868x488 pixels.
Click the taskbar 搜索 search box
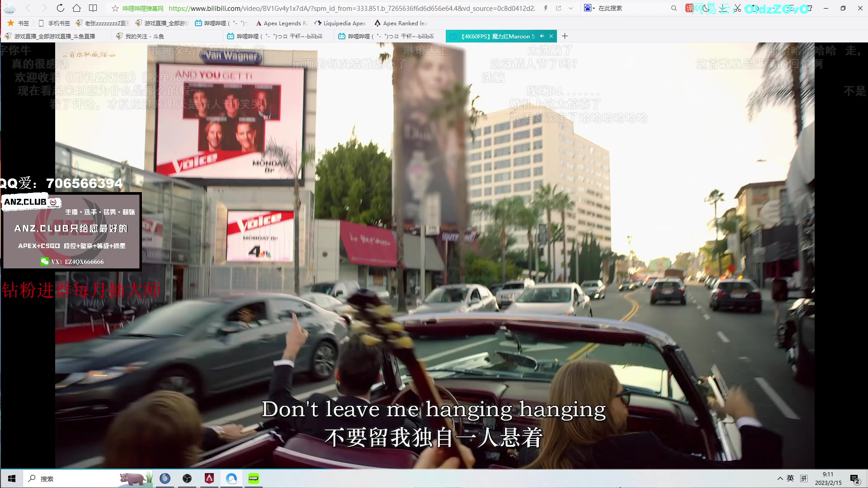88,479
